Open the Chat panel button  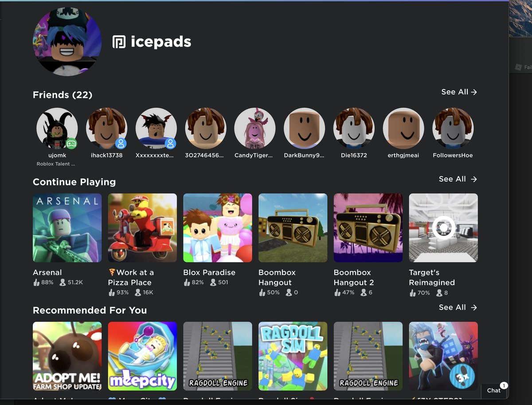(x=494, y=390)
